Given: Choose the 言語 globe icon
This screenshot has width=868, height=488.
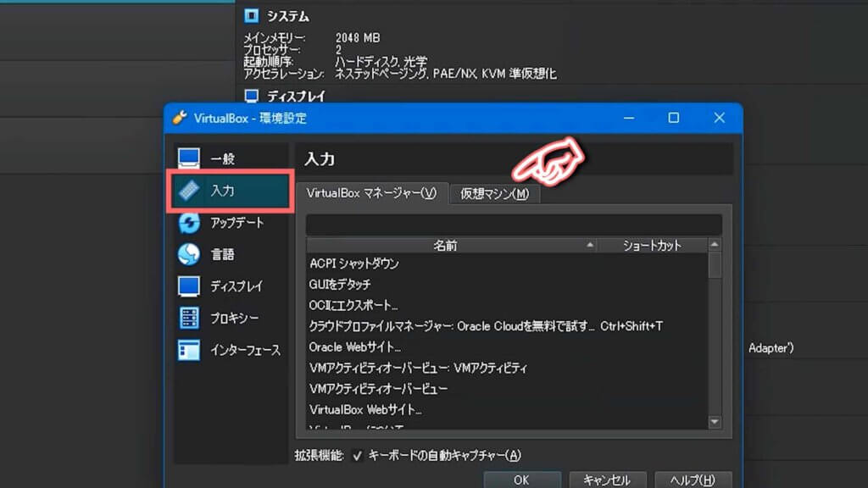Looking at the screenshot, I should click(189, 254).
